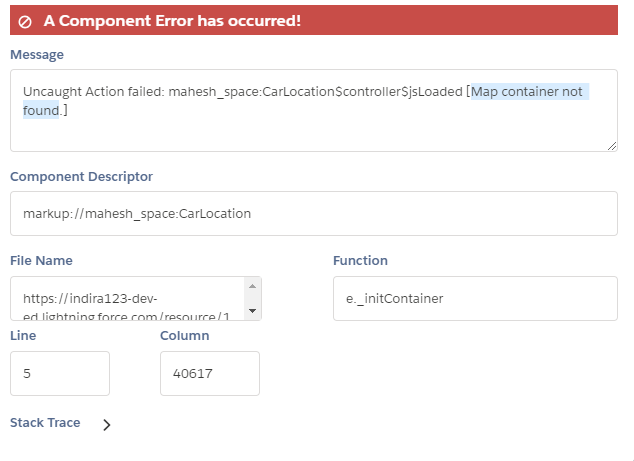
Task: Click the Line field showing 5
Action: tap(59, 373)
